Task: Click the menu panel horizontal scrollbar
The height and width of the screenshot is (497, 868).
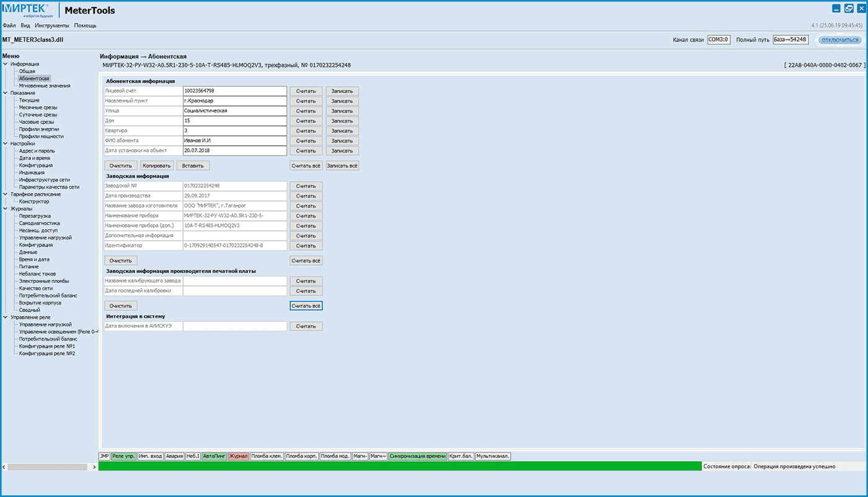Action: 48,467
